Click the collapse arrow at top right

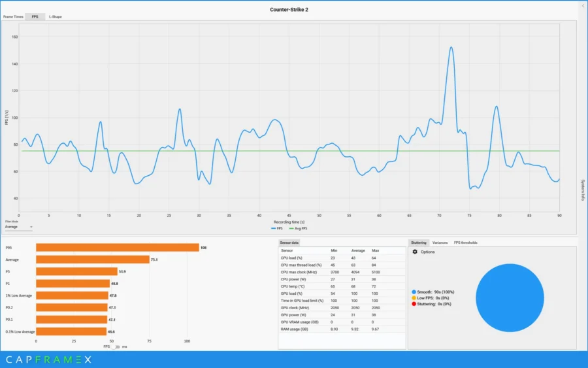pos(583,6)
